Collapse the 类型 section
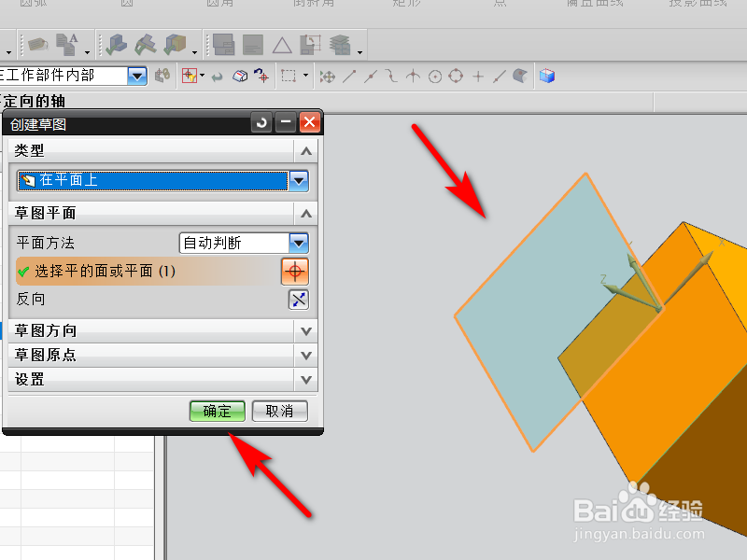 pos(306,151)
